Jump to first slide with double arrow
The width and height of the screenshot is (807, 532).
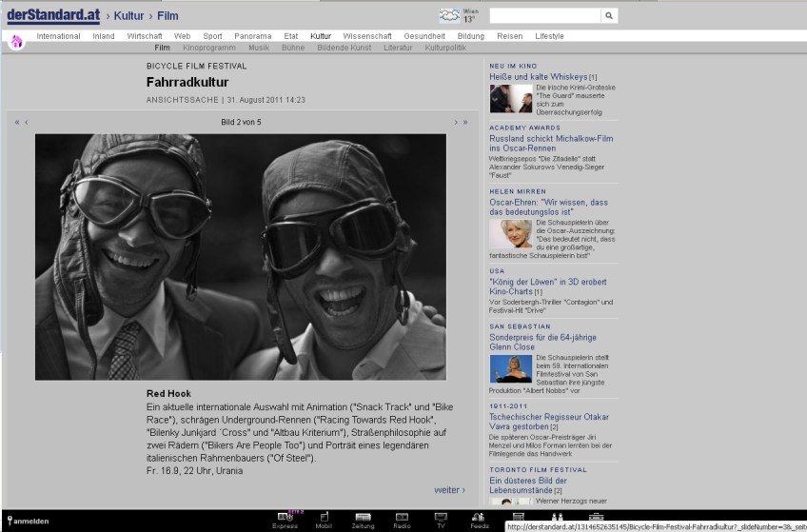click(17, 122)
